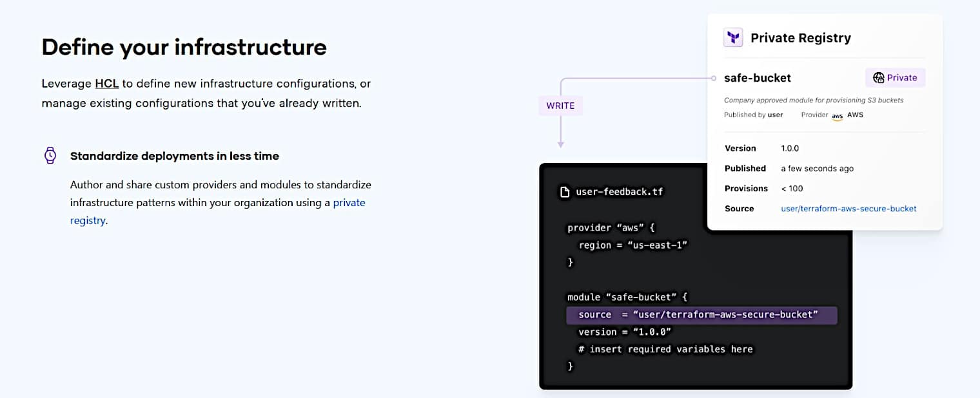Click the "# insert required variables here" comment
The image size is (980, 398).
[665, 349]
